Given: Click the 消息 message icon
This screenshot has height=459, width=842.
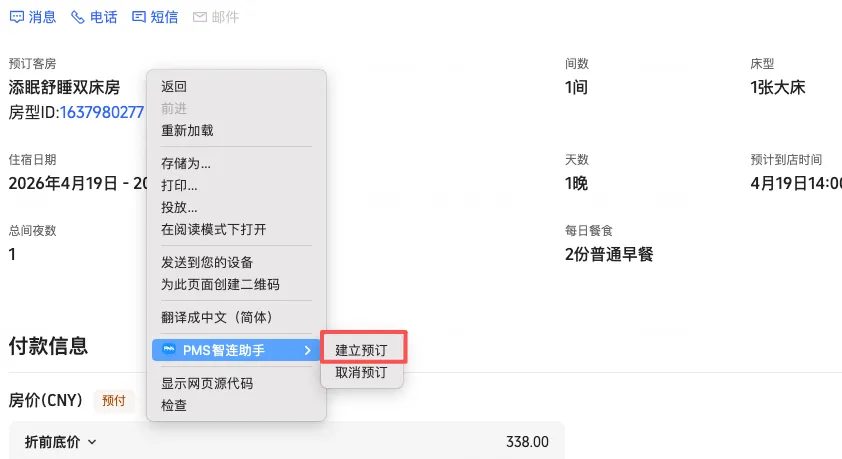Looking at the screenshot, I should 17,17.
